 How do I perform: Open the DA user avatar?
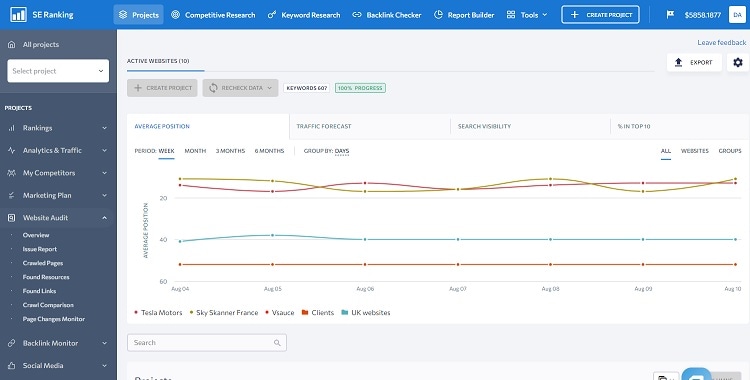pos(737,15)
